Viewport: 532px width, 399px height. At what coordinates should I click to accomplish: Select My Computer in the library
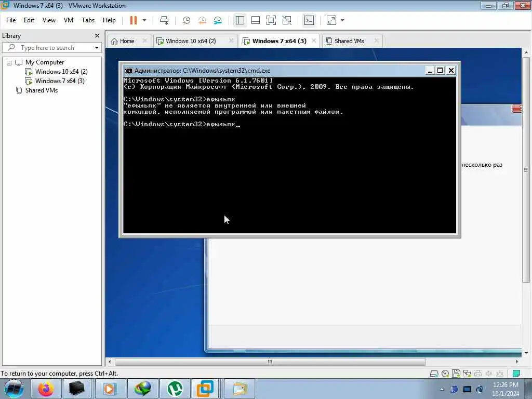(x=45, y=62)
